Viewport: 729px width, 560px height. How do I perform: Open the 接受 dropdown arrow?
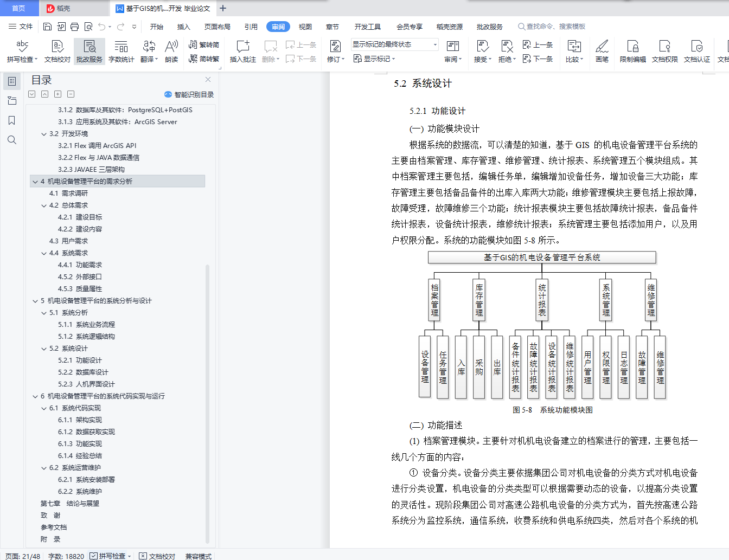[x=490, y=60]
